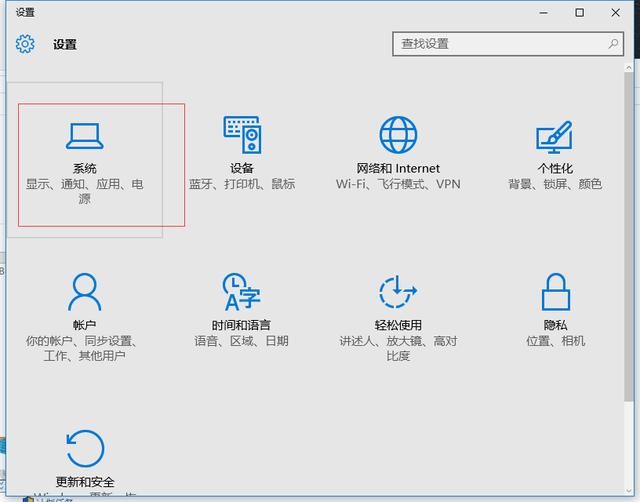This screenshot has height=502, width=640.
Task: Select the 个性化 monitor and brush icon
Action: pos(554,135)
